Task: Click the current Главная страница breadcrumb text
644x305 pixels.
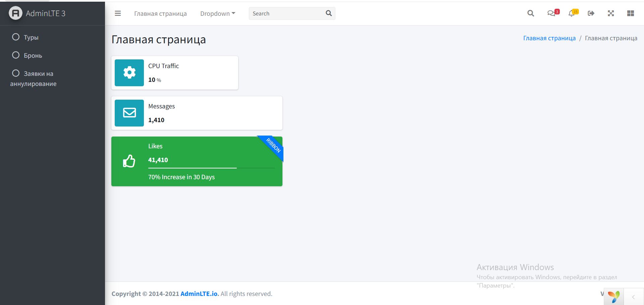Action: pos(611,38)
